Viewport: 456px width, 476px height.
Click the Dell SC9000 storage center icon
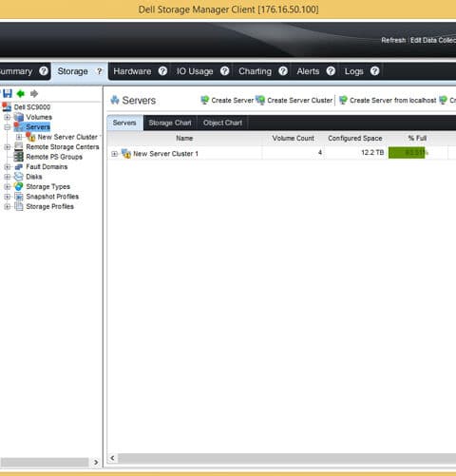[7, 106]
